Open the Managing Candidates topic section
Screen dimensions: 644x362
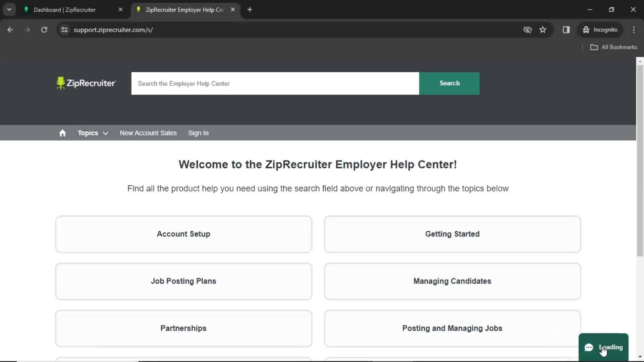452,281
